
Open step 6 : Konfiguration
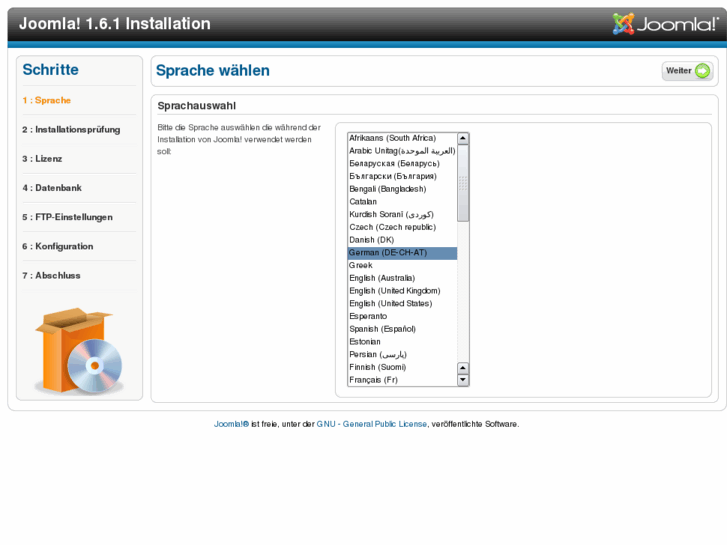[x=58, y=246]
